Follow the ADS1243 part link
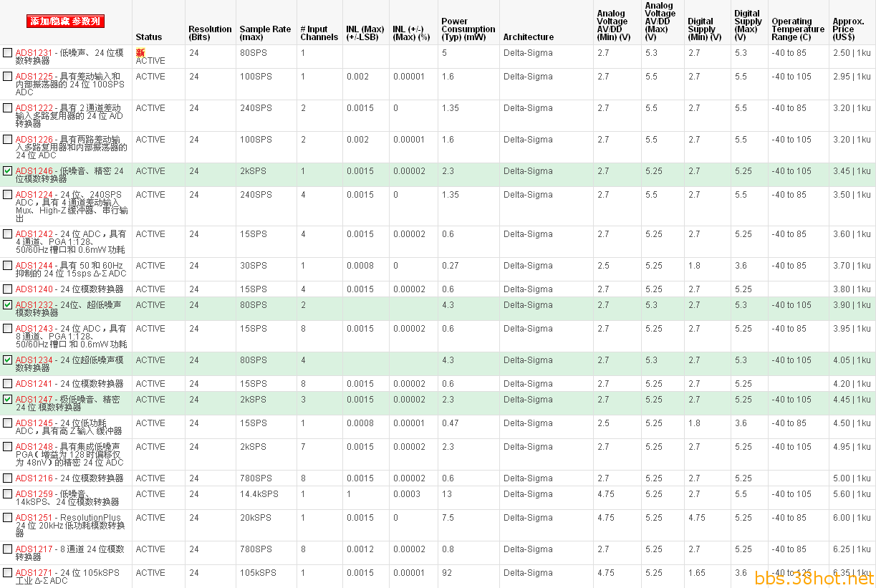The image size is (876, 588). point(34,329)
